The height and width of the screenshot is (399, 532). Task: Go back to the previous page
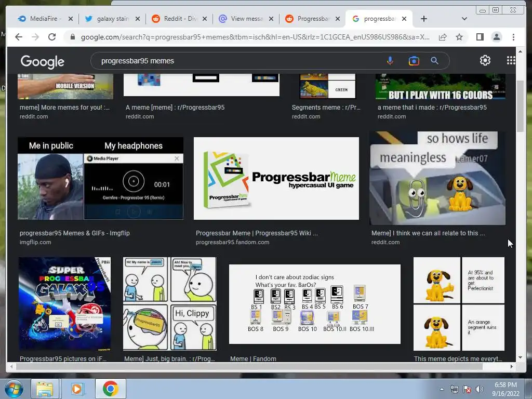[19, 37]
